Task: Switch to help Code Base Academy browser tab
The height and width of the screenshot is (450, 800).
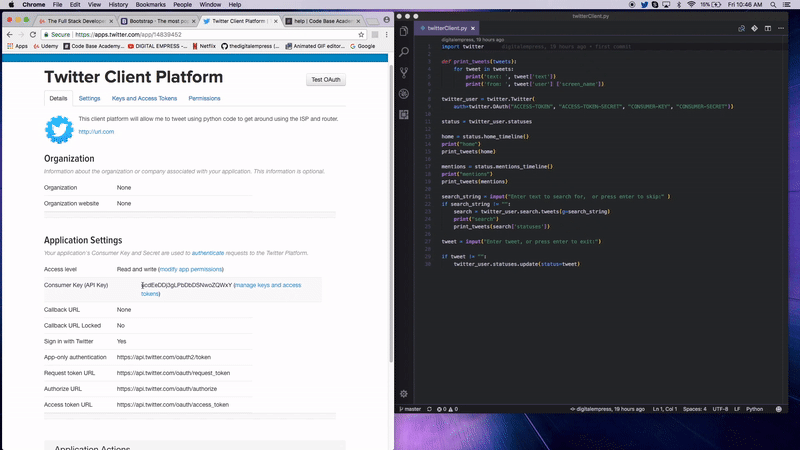Action: coord(323,21)
